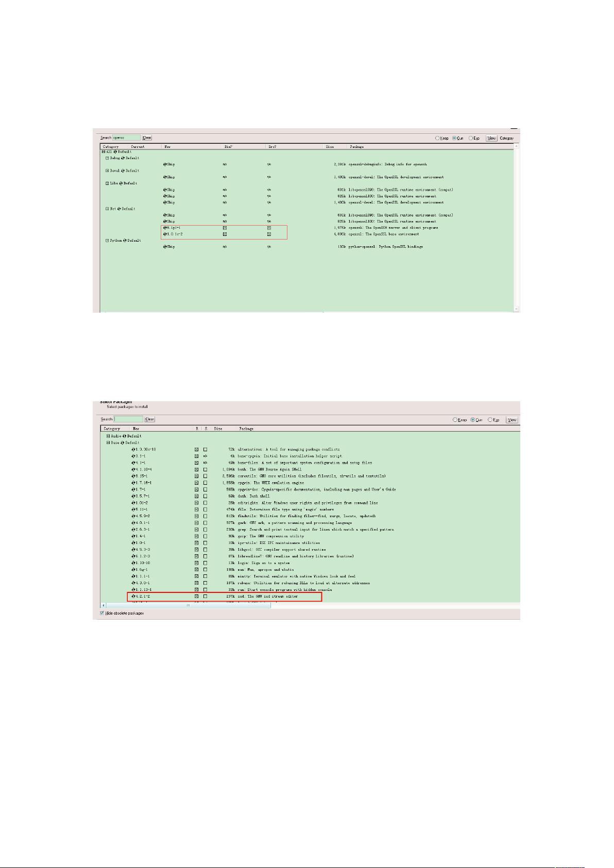The width and height of the screenshot is (614, 868).
Task: Click the version cycle icon for base-cygwin
Action: coord(133,456)
